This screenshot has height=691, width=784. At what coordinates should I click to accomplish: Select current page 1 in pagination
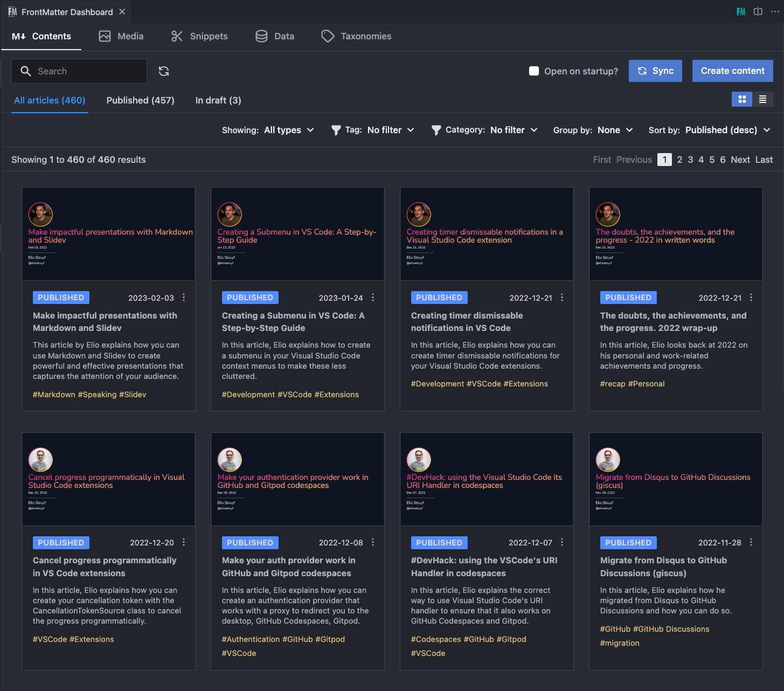click(x=664, y=160)
